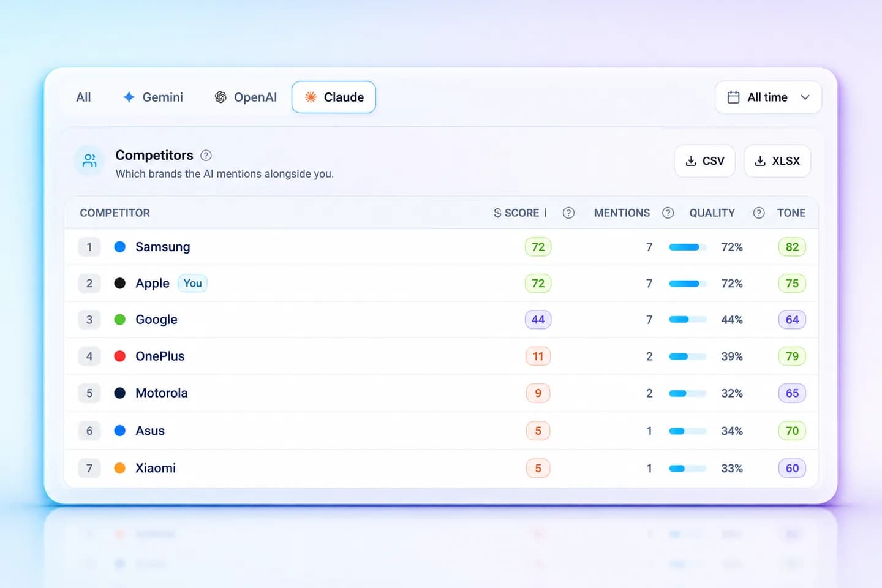
Task: Switch to the Gemini tab
Action: pyautogui.click(x=153, y=97)
